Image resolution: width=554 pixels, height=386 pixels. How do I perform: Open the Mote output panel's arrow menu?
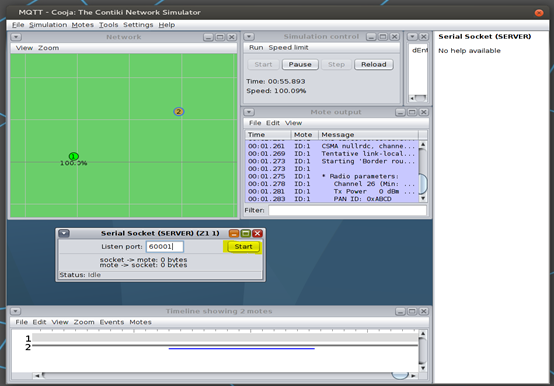click(x=249, y=112)
